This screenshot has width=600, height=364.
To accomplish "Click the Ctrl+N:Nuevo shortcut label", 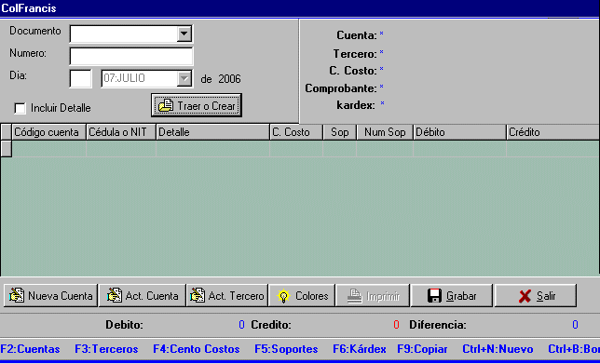I will tap(498, 349).
